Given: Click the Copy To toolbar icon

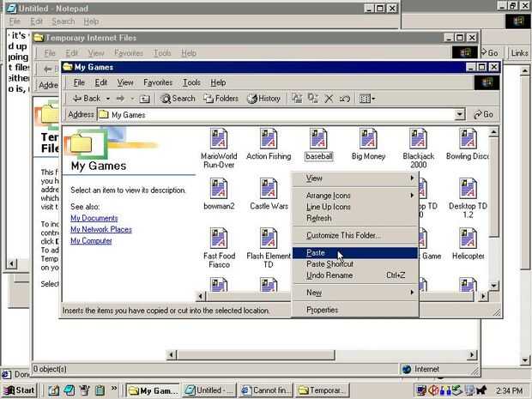Looking at the screenshot, I should click(312, 99).
